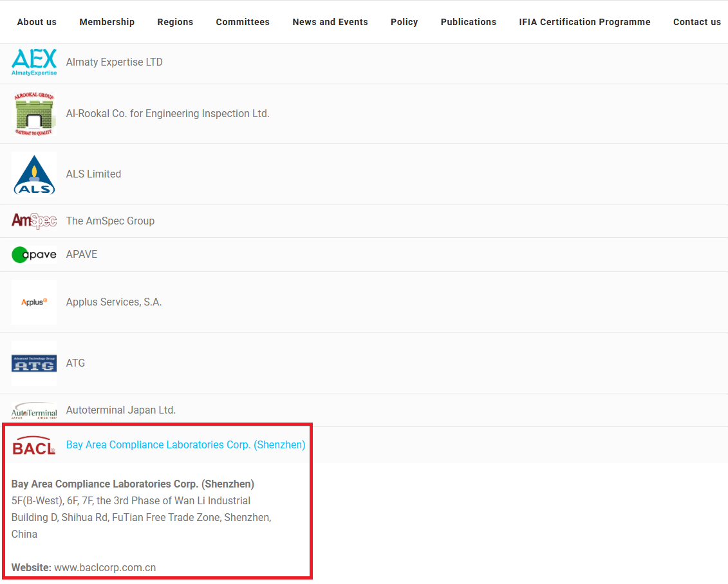Viewport: 728px width, 584px height.
Task: Click the green Apave logo
Action: pos(34,255)
